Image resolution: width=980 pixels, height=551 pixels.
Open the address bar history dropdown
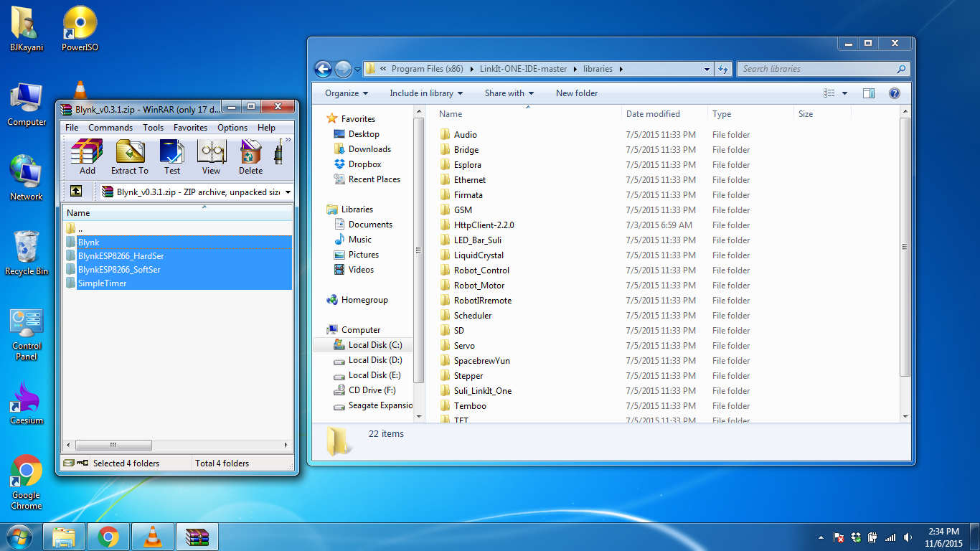coord(707,70)
